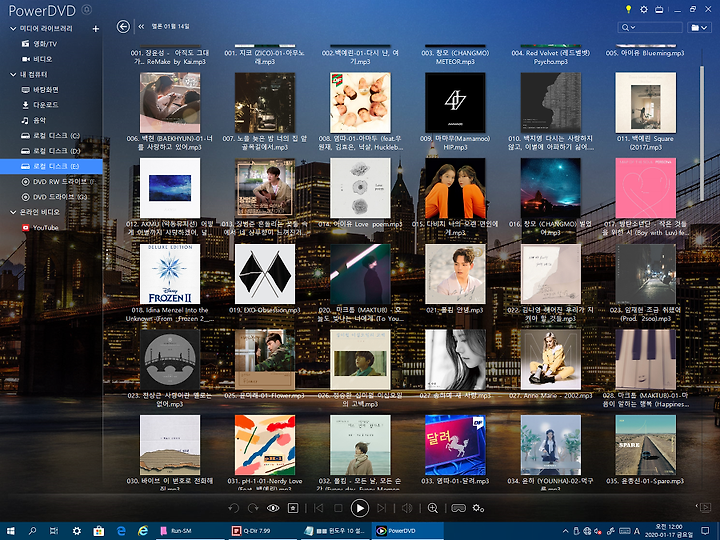
Task: Open the Windows notification center
Action: 705,531
